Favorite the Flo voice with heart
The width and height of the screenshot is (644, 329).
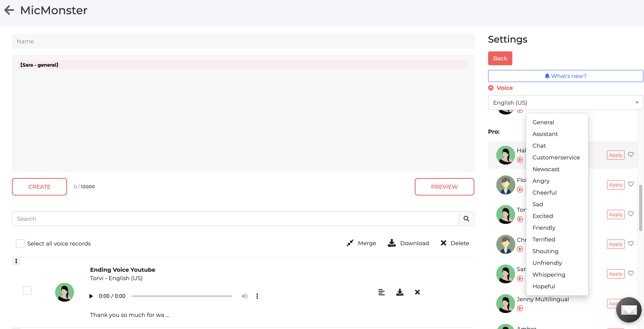coord(631,184)
